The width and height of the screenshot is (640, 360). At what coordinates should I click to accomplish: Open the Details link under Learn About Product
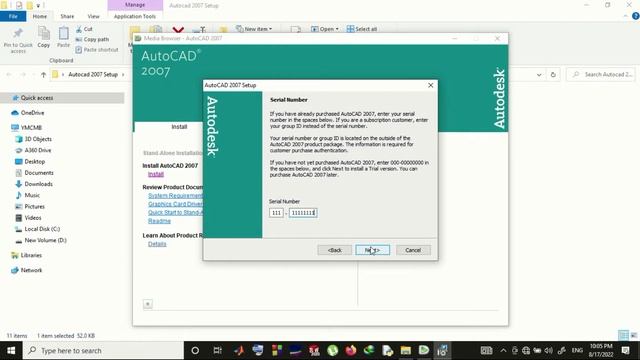(157, 244)
